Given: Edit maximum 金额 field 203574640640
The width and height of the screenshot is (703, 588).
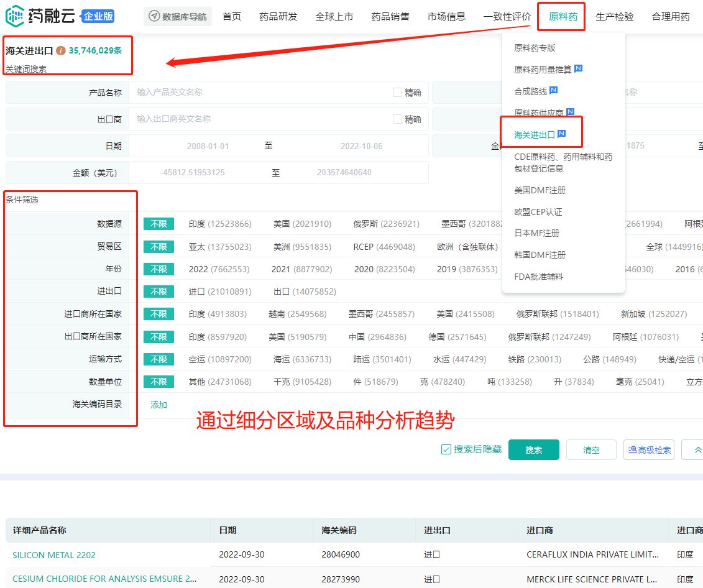Looking at the screenshot, I should point(344,173).
